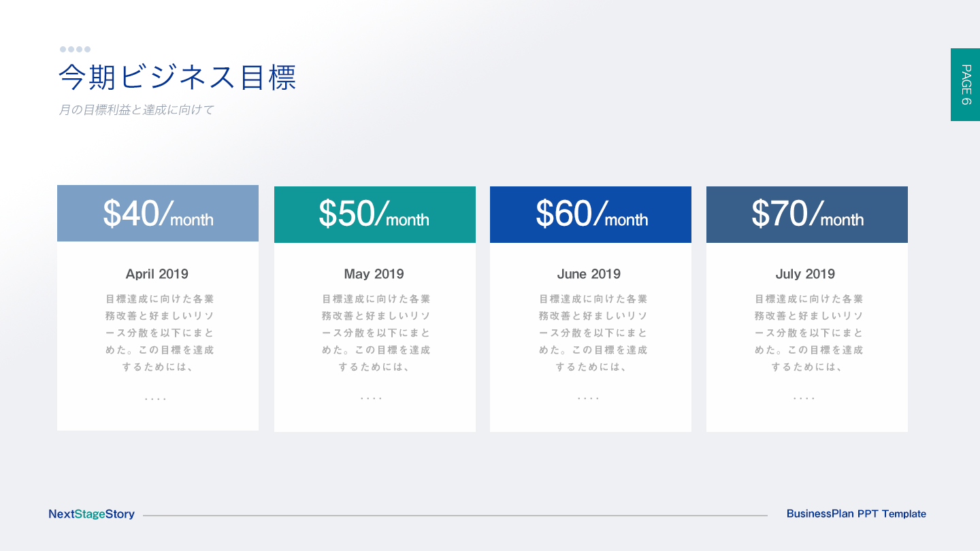Click the 今期ビジネス目標 slide title
The height and width of the screenshot is (551, 980).
click(178, 78)
